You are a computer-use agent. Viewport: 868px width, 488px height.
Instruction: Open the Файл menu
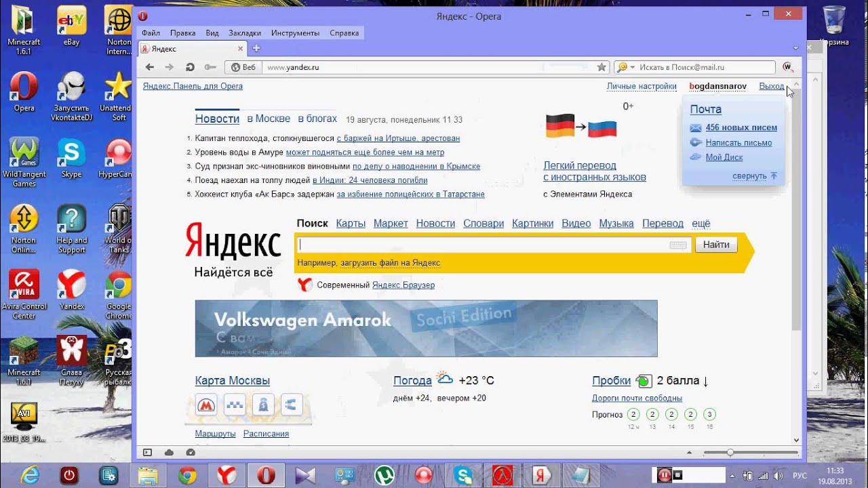pos(151,33)
